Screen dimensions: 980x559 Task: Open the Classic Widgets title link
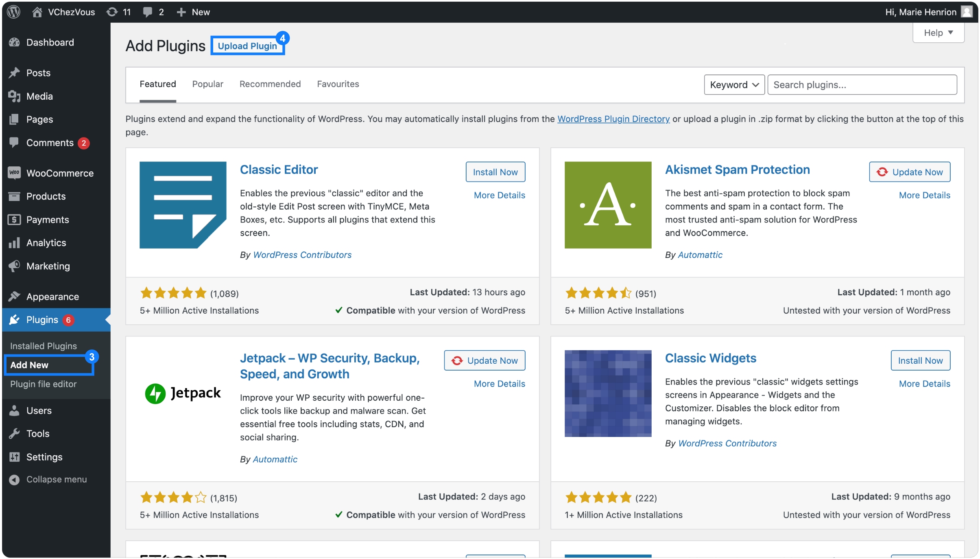pyautogui.click(x=711, y=358)
